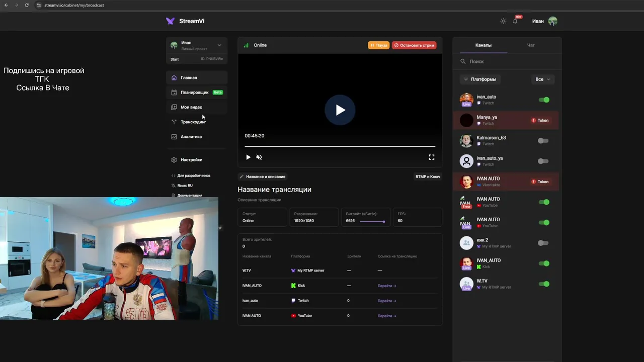Open the Платформы filter
Image resolution: width=644 pixels, height=362 pixels.
click(x=480, y=79)
